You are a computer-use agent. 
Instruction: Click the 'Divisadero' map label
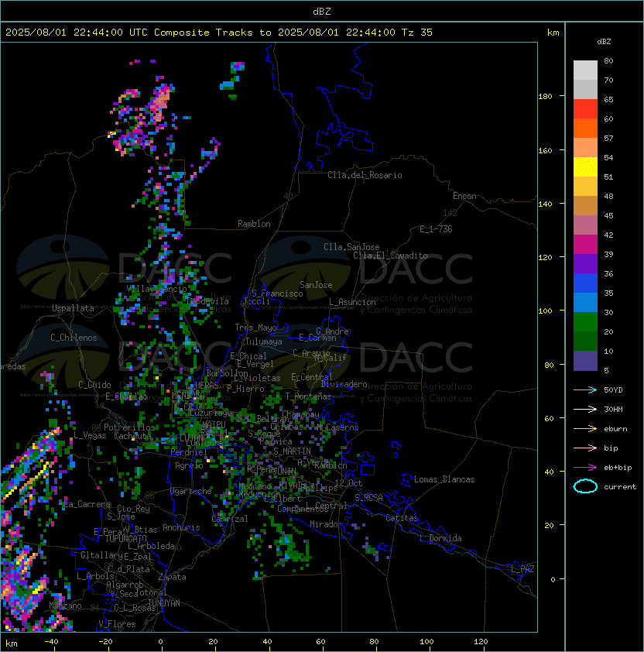(344, 384)
